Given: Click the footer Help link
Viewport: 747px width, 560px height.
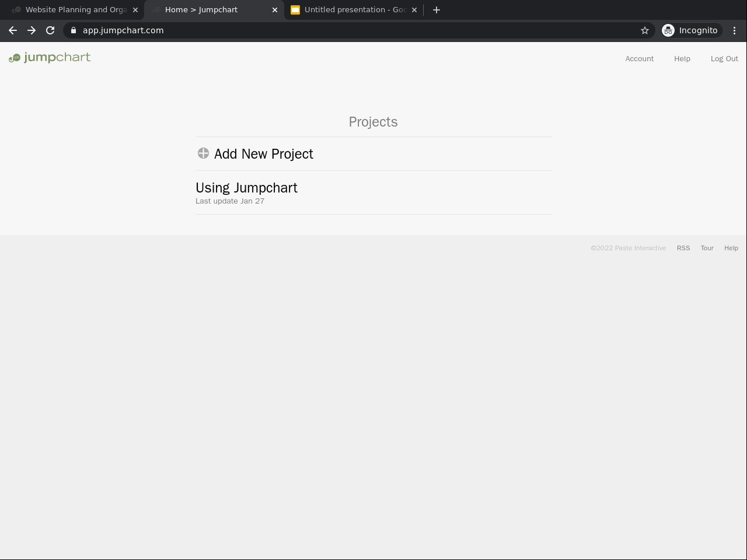Looking at the screenshot, I should pos(731,248).
